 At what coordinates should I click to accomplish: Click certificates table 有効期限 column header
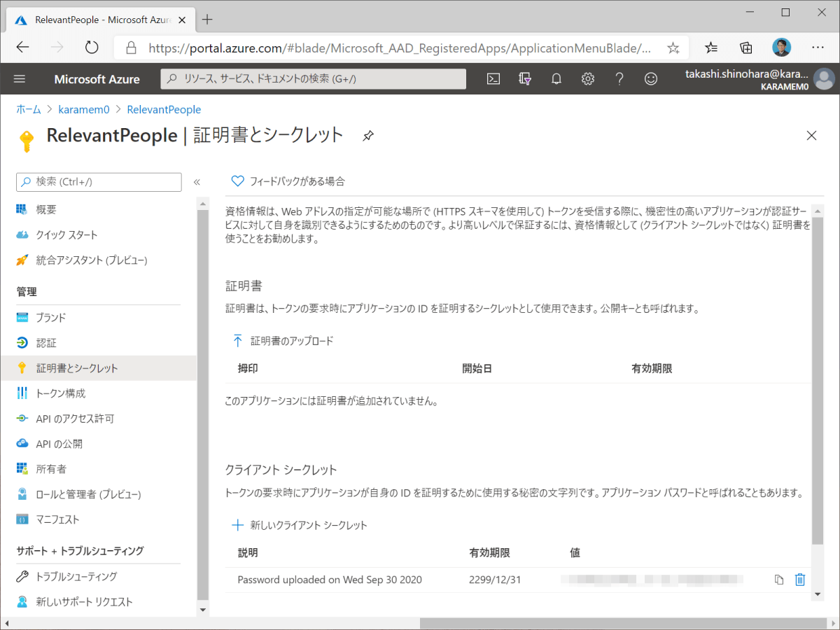[x=652, y=368]
